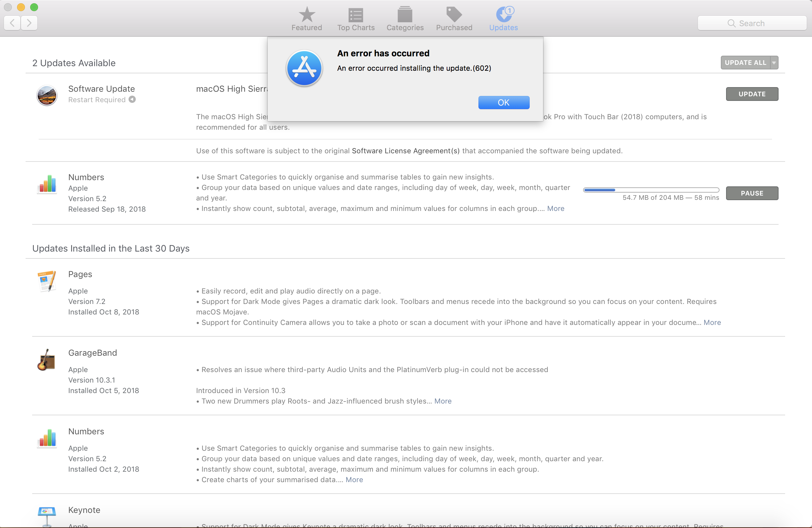Screen dimensions: 812x528
Task: Open the Featured star icon
Action: tap(306, 15)
